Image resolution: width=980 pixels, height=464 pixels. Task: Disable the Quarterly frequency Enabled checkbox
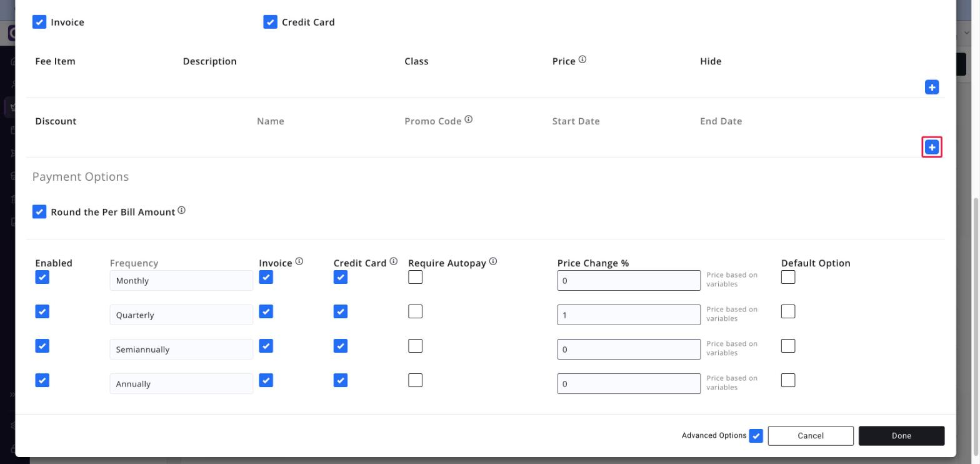(42, 311)
